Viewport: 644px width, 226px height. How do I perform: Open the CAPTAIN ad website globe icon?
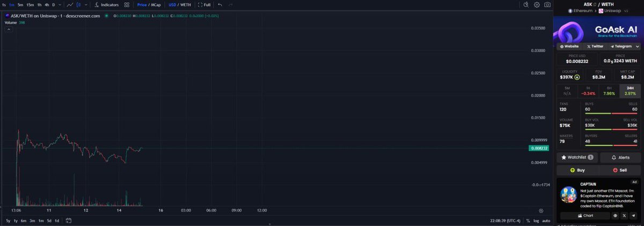click(x=616, y=215)
